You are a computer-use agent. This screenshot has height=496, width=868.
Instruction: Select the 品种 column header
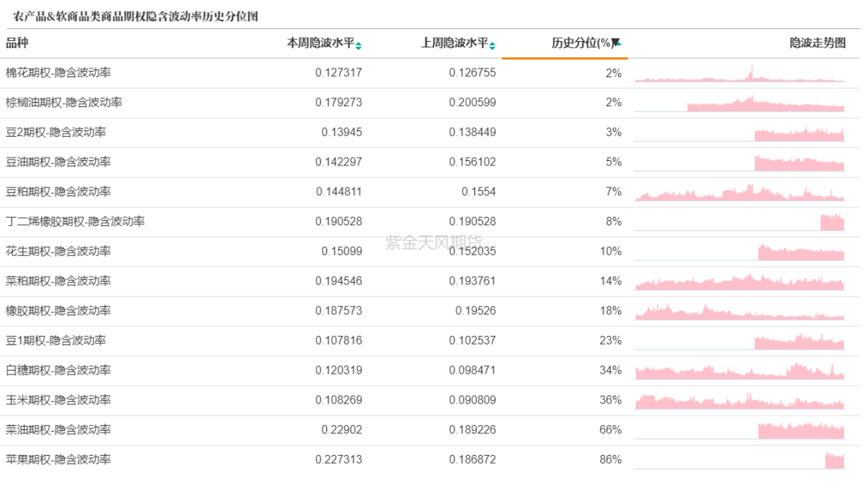17,43
